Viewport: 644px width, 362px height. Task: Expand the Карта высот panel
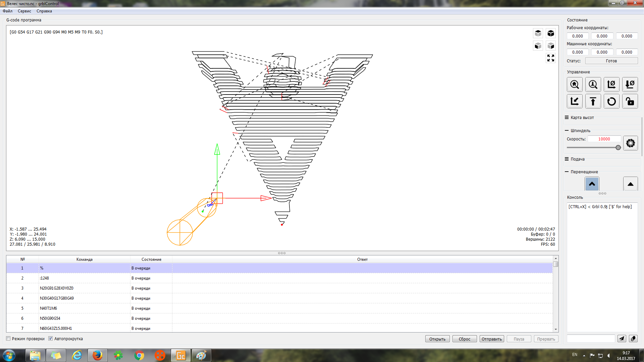[567, 118]
